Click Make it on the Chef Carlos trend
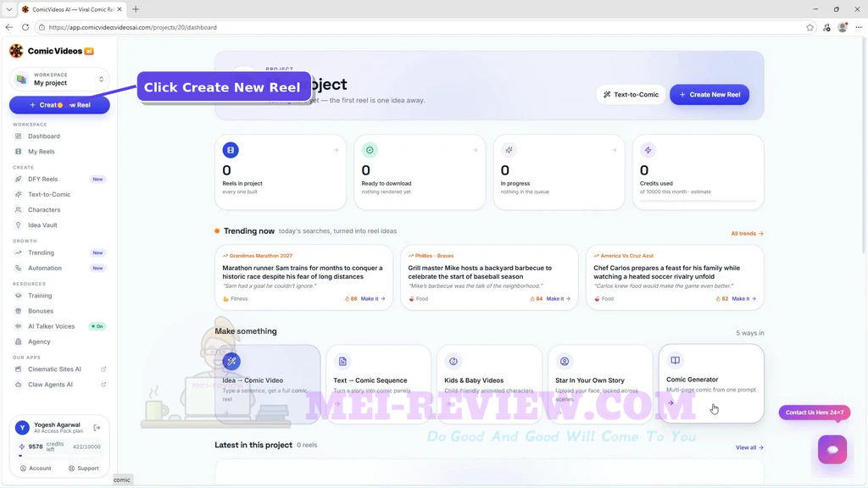This screenshot has width=868, height=488. (743, 299)
